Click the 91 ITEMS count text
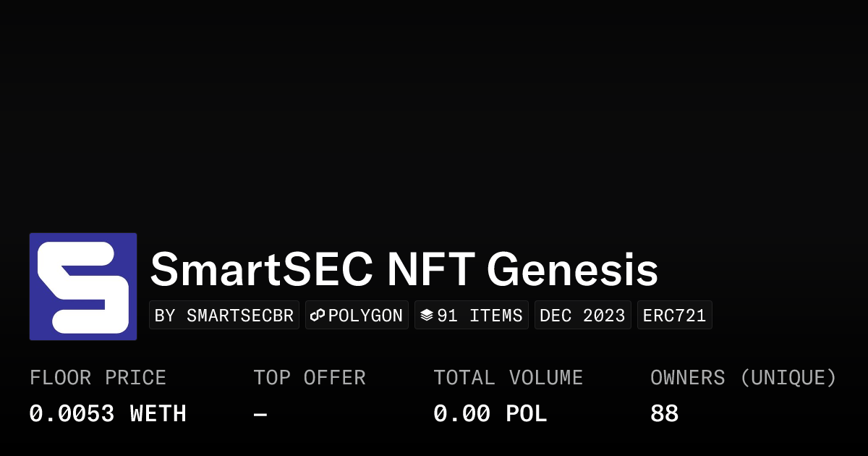Screen dimensions: 868x456 [480, 316]
